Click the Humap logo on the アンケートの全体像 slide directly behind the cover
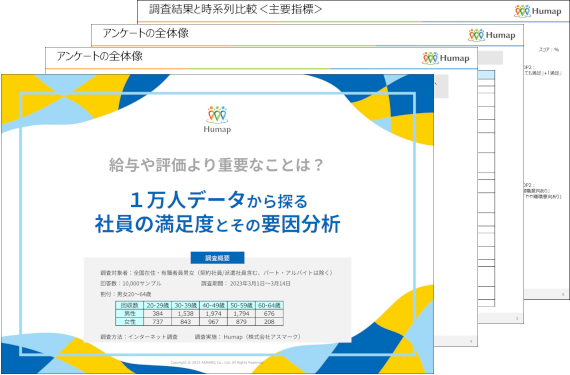The width and height of the screenshot is (570, 375). pyautogui.click(x=446, y=58)
